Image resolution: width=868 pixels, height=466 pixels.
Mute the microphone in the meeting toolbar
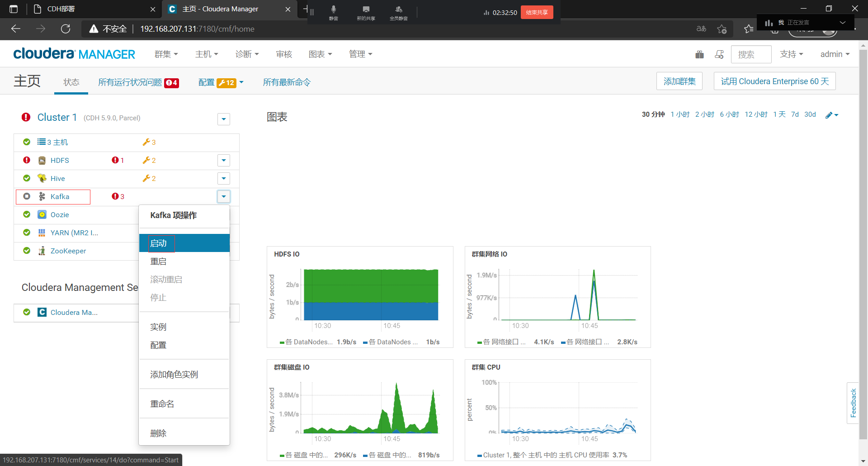pos(333,12)
